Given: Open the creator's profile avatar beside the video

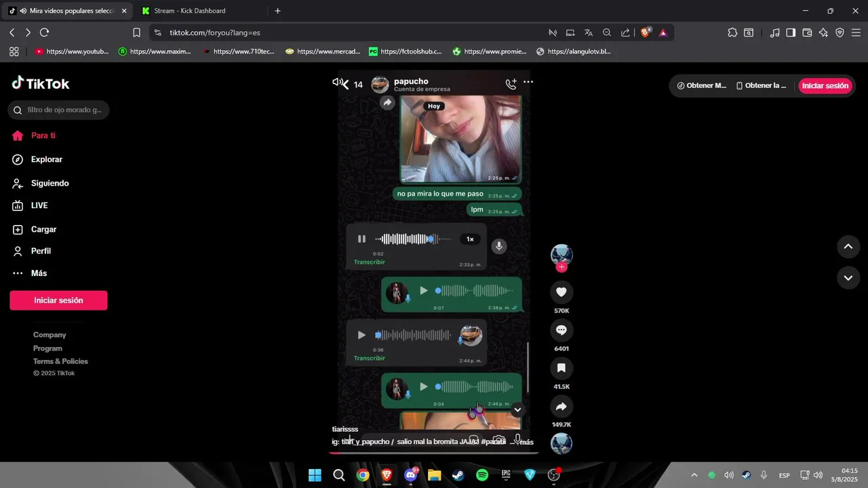Looking at the screenshot, I should point(561,255).
